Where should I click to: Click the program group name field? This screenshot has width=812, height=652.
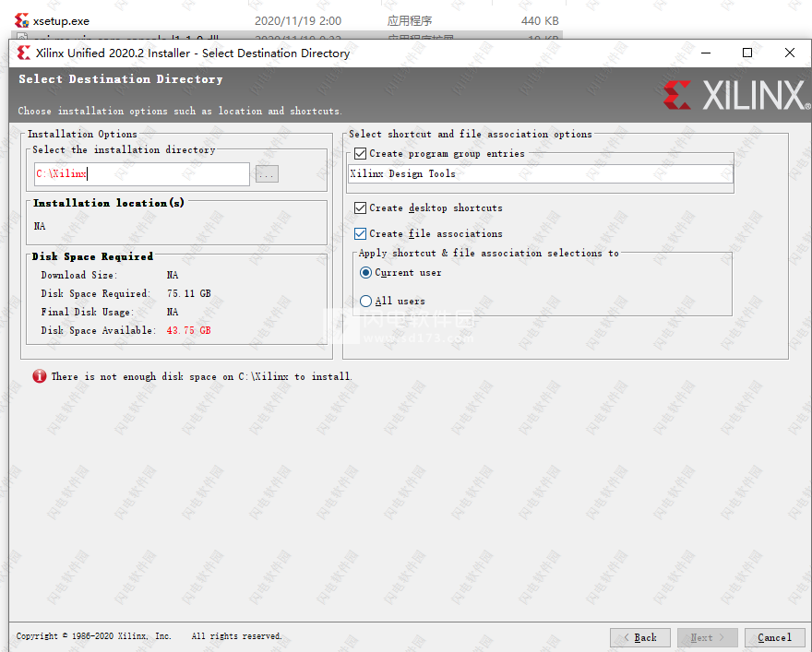click(541, 174)
